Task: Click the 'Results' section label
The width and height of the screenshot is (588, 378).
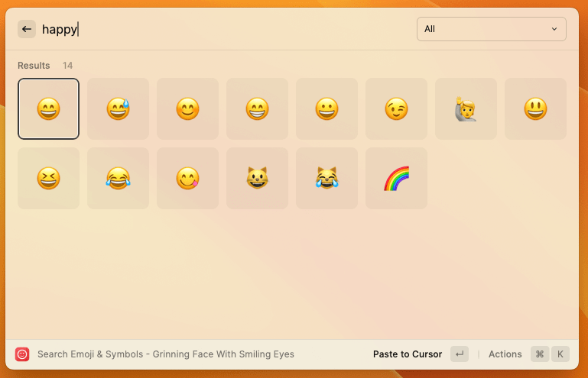Action: pyautogui.click(x=34, y=66)
